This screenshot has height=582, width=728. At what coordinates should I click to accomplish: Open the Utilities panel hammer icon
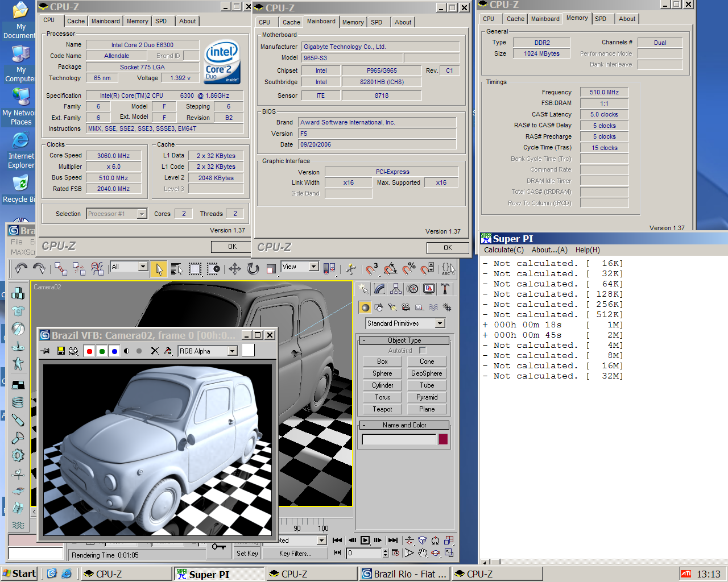[x=445, y=289]
